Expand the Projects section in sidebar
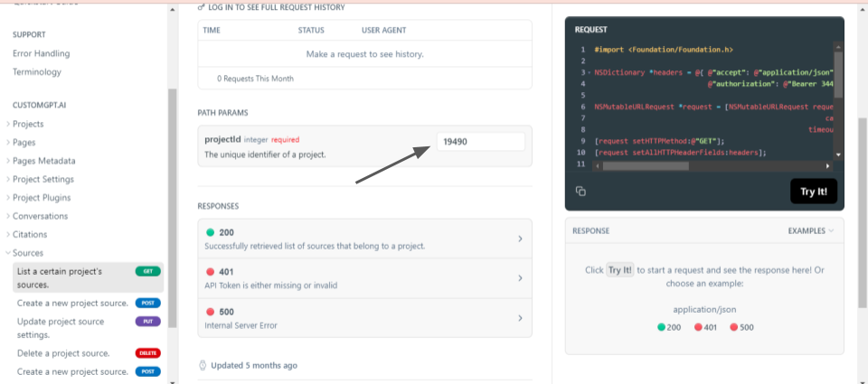The width and height of the screenshot is (868, 384). [x=8, y=124]
